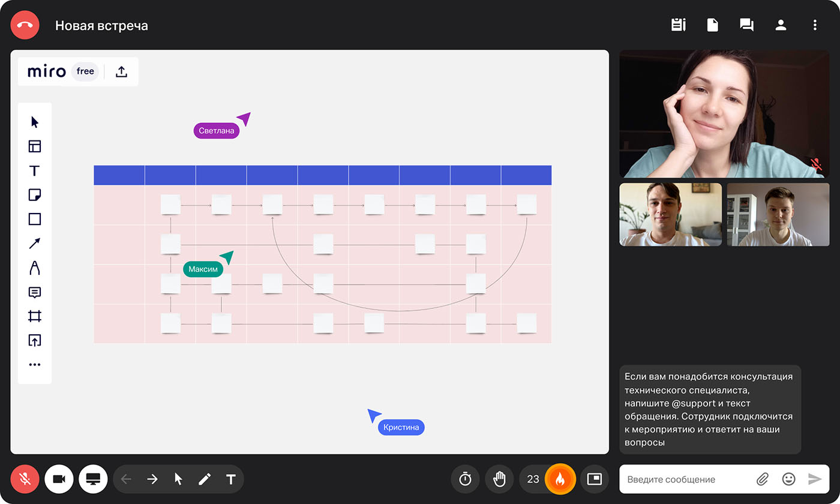Open the participants person icon

[x=781, y=25]
